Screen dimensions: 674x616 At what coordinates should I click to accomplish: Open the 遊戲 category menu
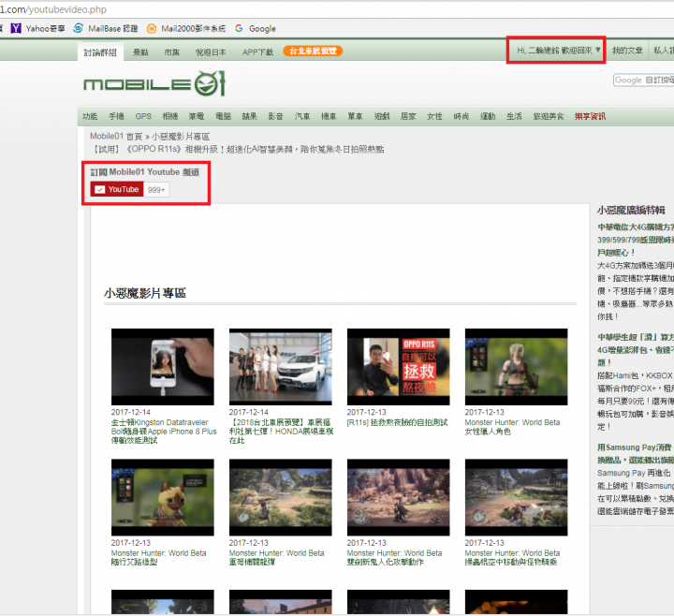coord(382,116)
